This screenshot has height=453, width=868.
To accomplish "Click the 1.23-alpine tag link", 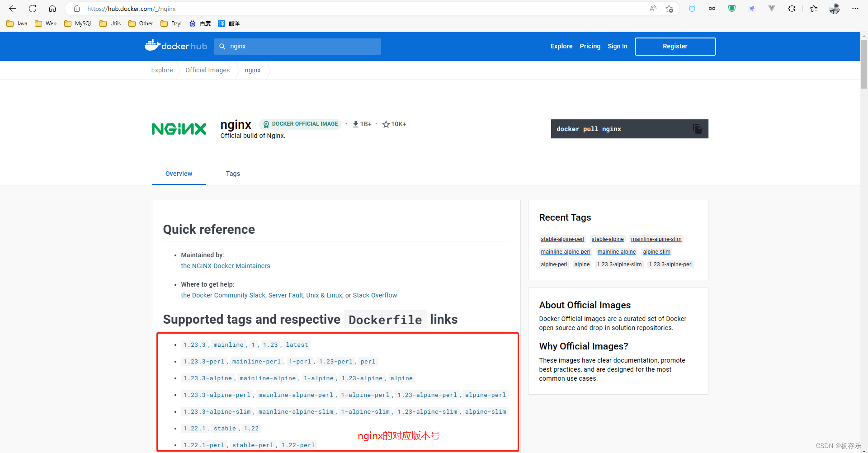I will coord(362,378).
